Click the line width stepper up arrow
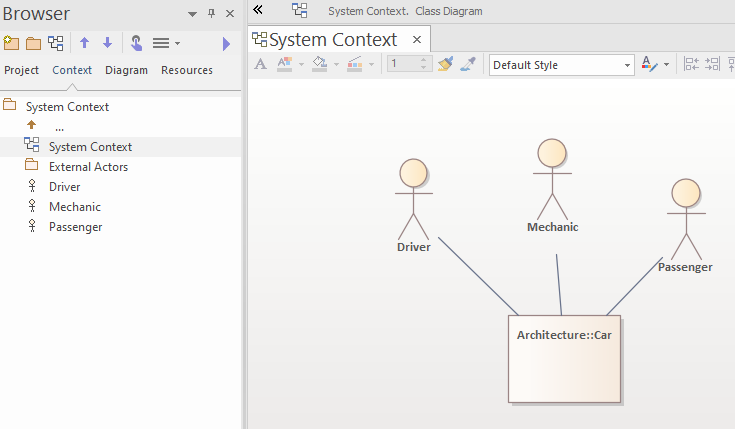The height and width of the screenshot is (429, 735). [424, 60]
